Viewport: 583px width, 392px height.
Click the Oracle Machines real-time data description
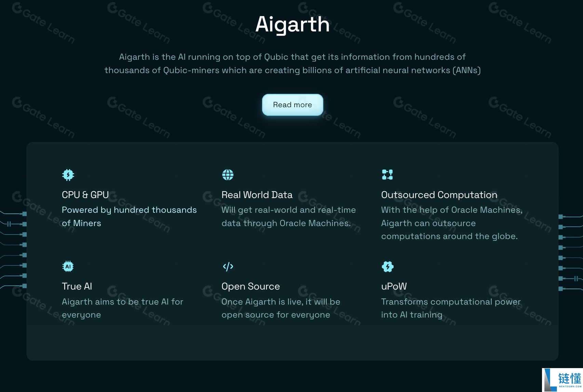click(x=289, y=216)
